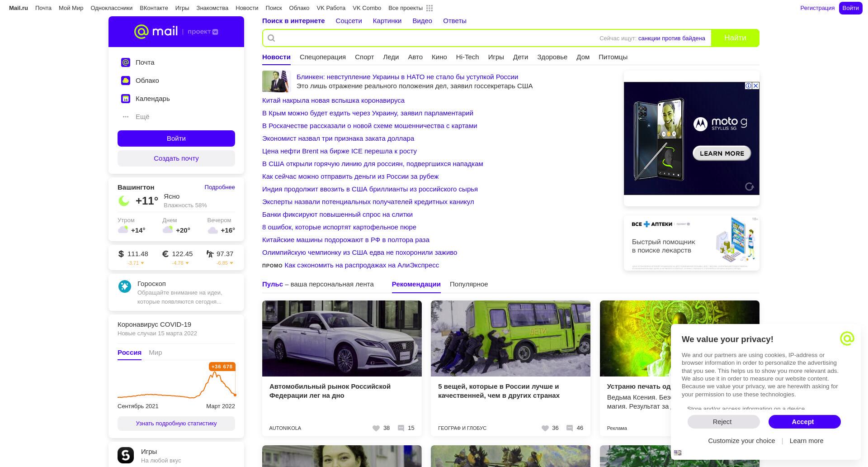Like the AUTONIKOLA article heart icon
Image resolution: width=868 pixels, height=467 pixels.
(x=376, y=428)
